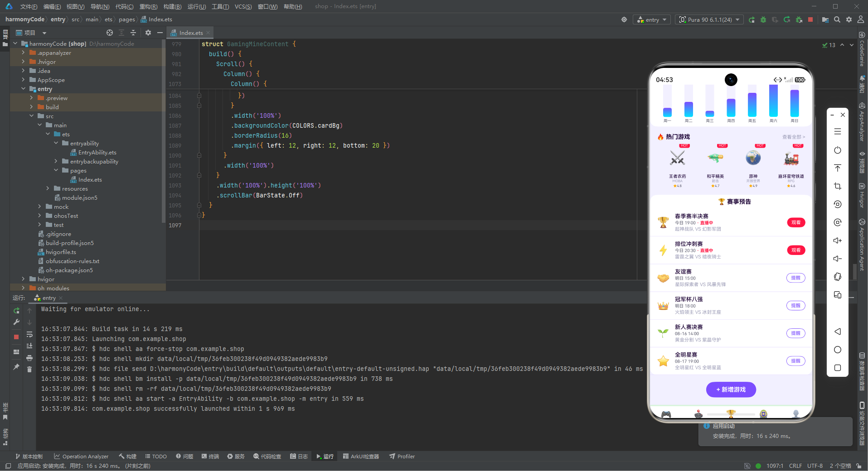Go to emulator home screen circle button
Image resolution: width=868 pixels, height=471 pixels.
coord(838,350)
